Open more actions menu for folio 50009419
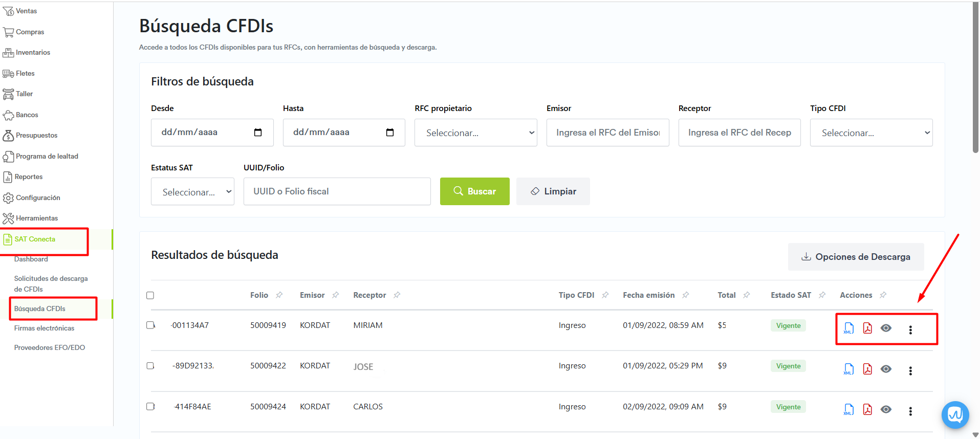 [910, 330]
